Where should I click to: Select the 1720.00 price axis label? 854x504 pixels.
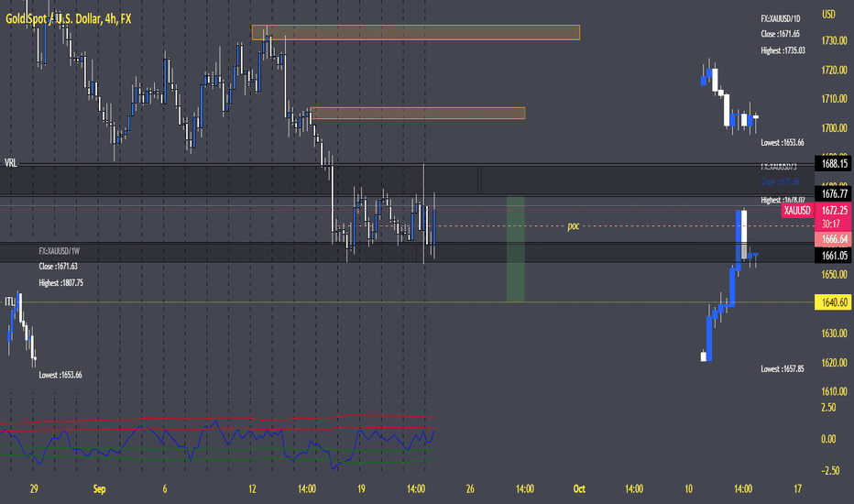click(x=834, y=71)
